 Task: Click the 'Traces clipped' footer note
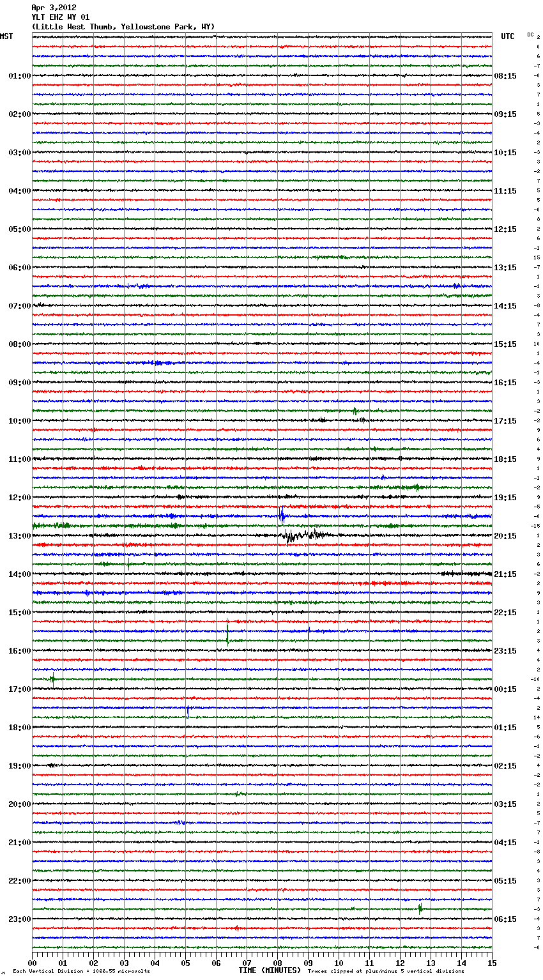click(x=386, y=971)
